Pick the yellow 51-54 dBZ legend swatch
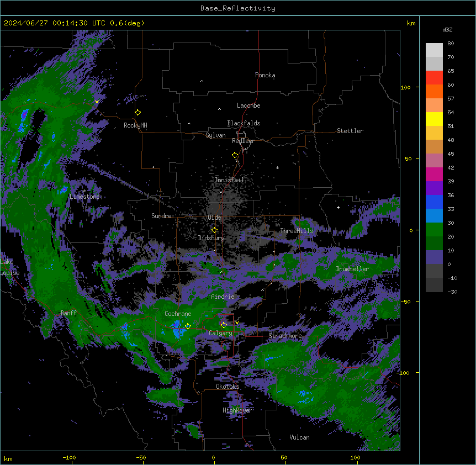 (x=434, y=119)
